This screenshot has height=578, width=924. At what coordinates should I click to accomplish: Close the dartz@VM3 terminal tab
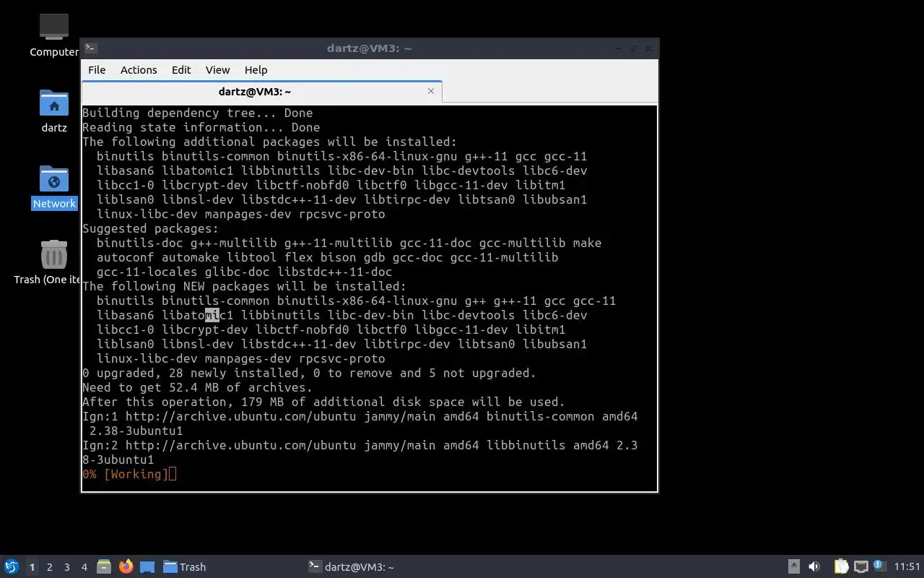tap(431, 91)
